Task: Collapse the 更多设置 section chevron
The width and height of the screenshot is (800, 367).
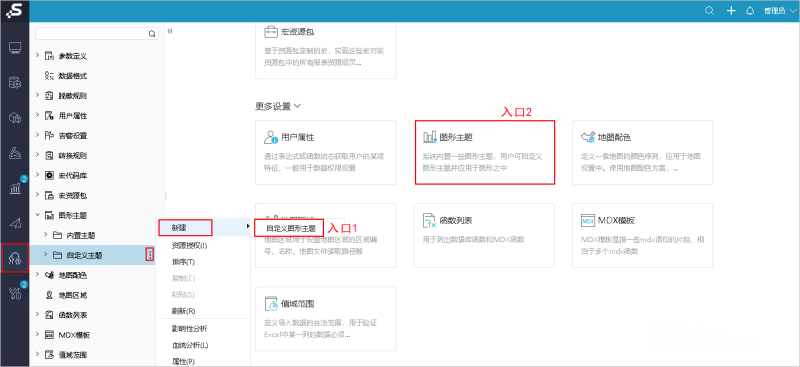Action: pos(297,106)
